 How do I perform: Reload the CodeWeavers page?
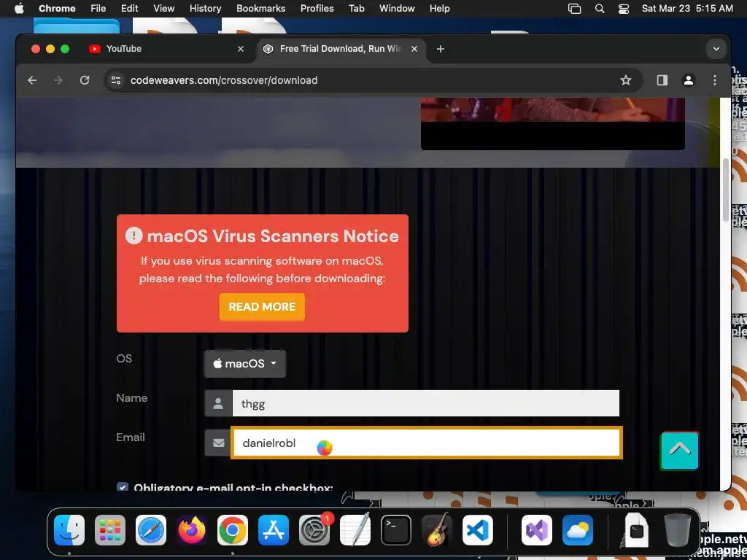85,80
